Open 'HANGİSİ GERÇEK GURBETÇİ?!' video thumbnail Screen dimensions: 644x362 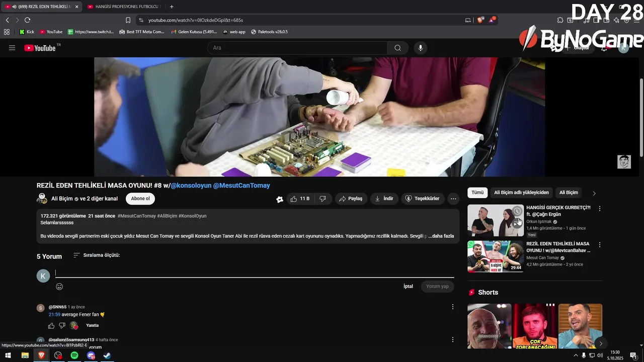pos(495,220)
